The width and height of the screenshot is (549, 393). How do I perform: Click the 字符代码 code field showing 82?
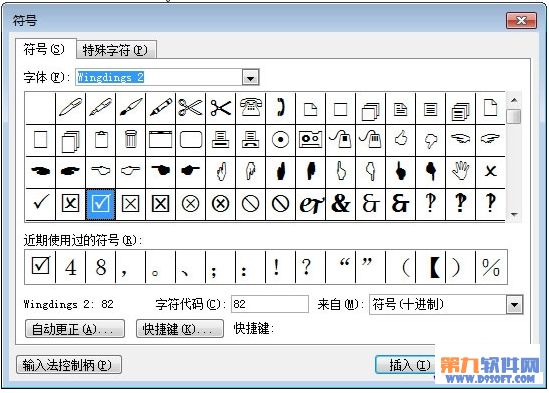tap(270, 304)
